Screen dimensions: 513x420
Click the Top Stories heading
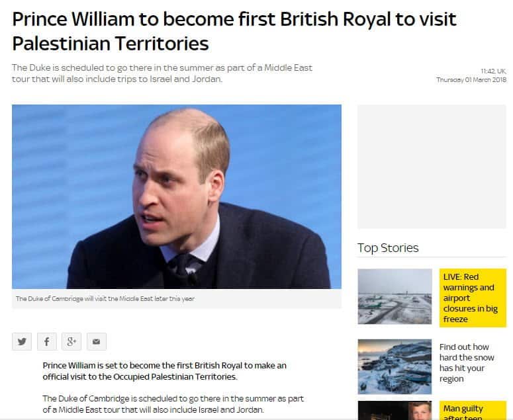click(388, 248)
